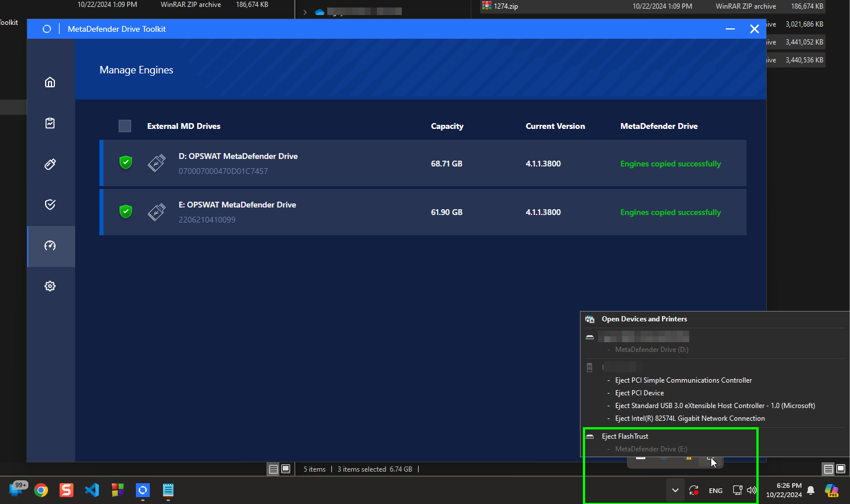Launch Copilot from the taskbar corner
The height and width of the screenshot is (504, 850).
[x=831, y=490]
